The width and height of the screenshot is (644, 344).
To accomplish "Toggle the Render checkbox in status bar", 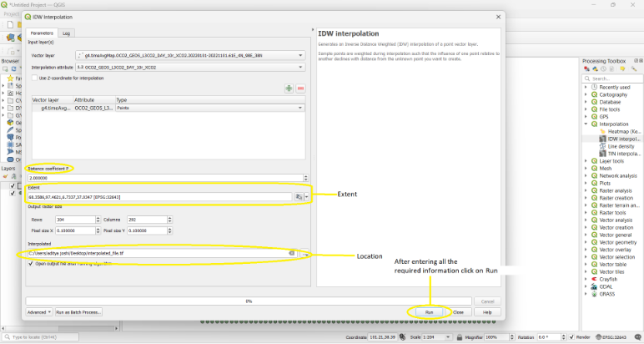I will [x=571, y=337].
